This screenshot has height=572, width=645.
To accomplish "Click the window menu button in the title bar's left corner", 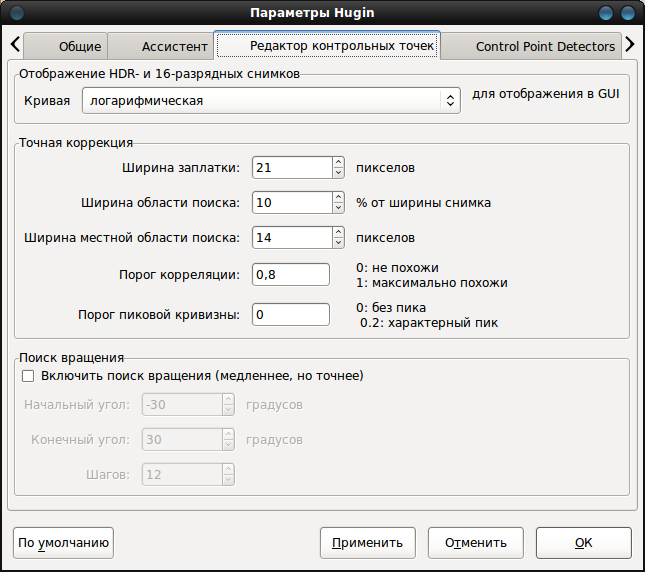I will 16,13.
